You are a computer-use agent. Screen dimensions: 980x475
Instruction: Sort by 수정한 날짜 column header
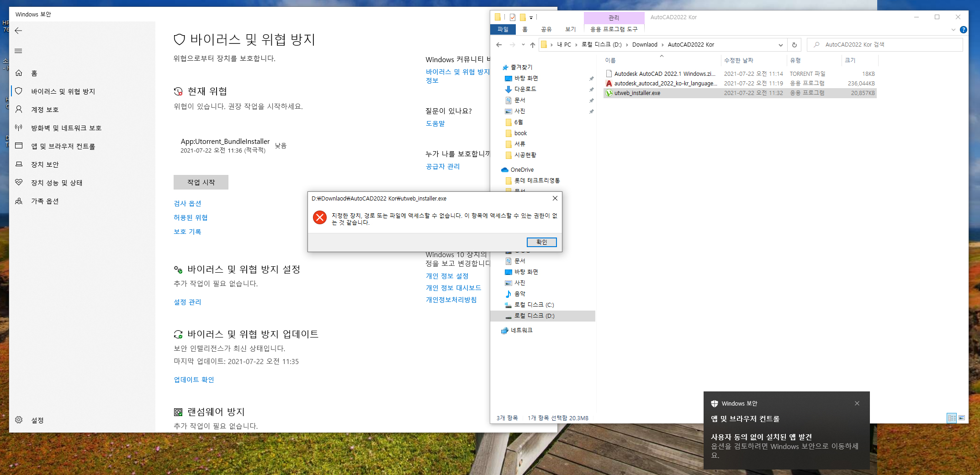pyautogui.click(x=754, y=60)
